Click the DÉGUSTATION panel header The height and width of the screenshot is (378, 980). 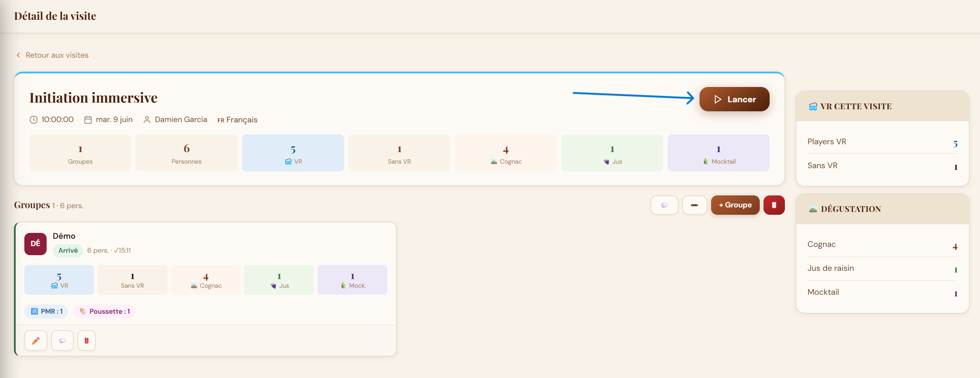882,209
